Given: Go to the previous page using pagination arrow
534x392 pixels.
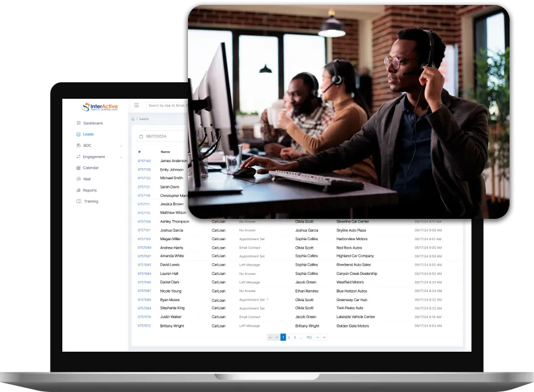Looking at the screenshot, I should pyautogui.click(x=277, y=338).
